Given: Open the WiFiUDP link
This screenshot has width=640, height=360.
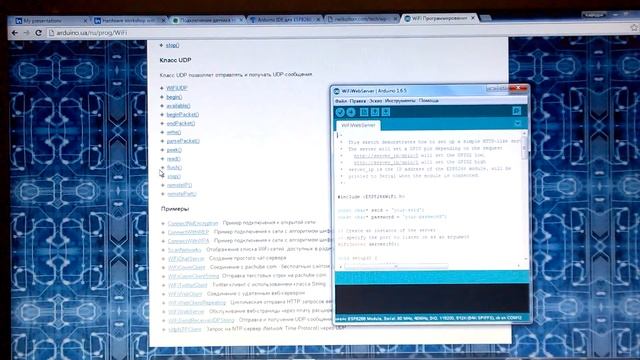Looking at the screenshot, I should pos(177,88).
